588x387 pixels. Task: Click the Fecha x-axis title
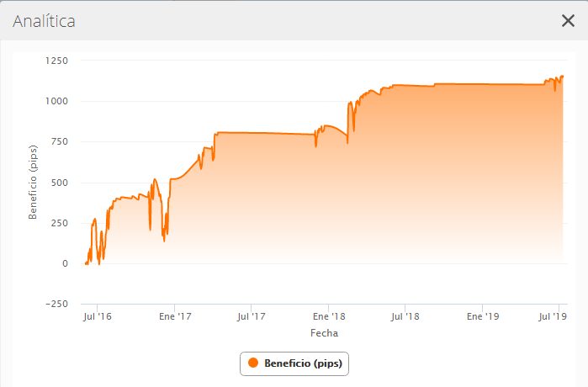[x=324, y=333]
